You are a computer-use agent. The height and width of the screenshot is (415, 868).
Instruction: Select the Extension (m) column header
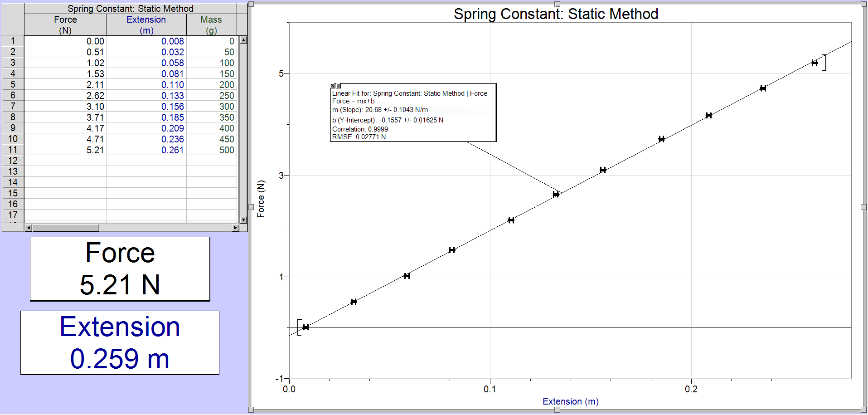[146, 24]
